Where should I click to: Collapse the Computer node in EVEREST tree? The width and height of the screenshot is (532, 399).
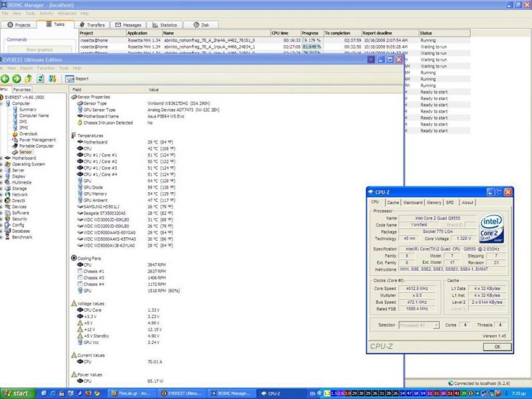pos(1,104)
